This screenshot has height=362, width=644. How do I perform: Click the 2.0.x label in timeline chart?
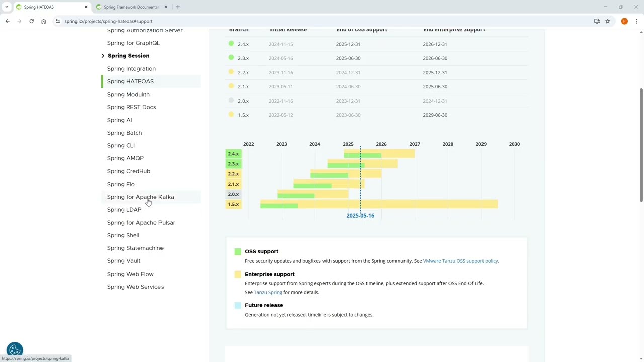[233, 194]
